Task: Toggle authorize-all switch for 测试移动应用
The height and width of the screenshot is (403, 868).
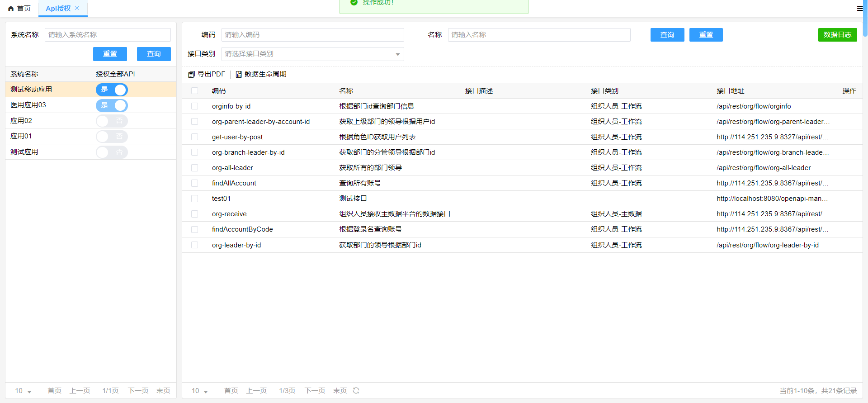Action: coord(112,90)
